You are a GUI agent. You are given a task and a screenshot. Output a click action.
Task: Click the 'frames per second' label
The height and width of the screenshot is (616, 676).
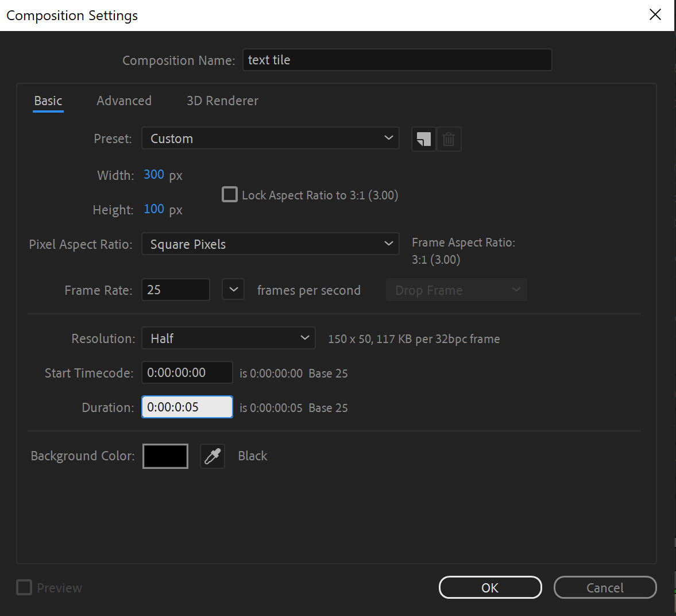(x=308, y=290)
